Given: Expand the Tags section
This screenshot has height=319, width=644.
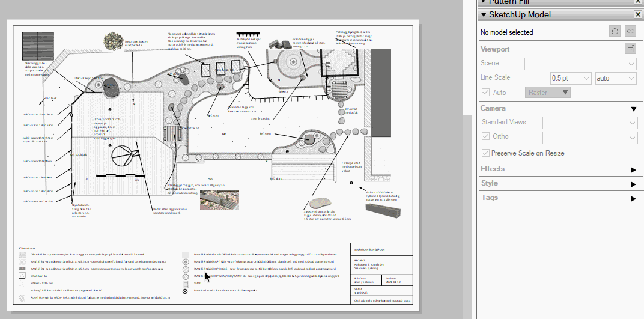Looking at the screenshot, I should pyautogui.click(x=633, y=199).
